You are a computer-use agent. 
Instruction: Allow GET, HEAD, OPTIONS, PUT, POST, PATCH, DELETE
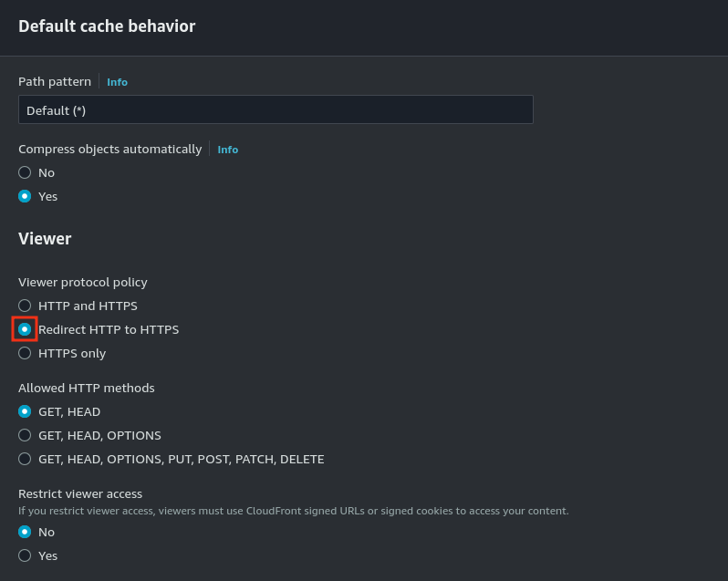(x=25, y=459)
